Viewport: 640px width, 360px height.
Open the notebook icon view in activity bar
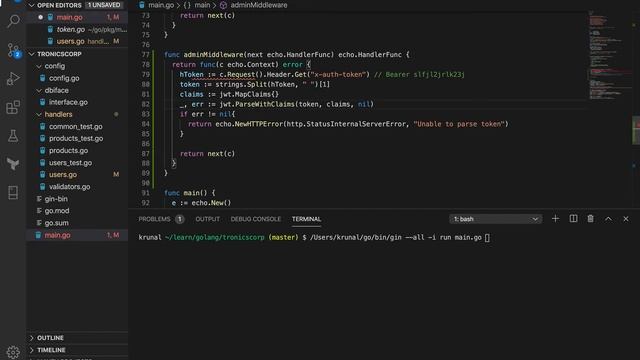(13, 193)
